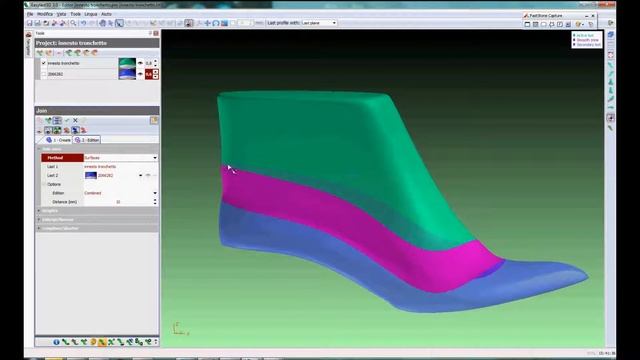Click the second-row blue highlighted icon
640x360 pixels.
tap(75, 130)
